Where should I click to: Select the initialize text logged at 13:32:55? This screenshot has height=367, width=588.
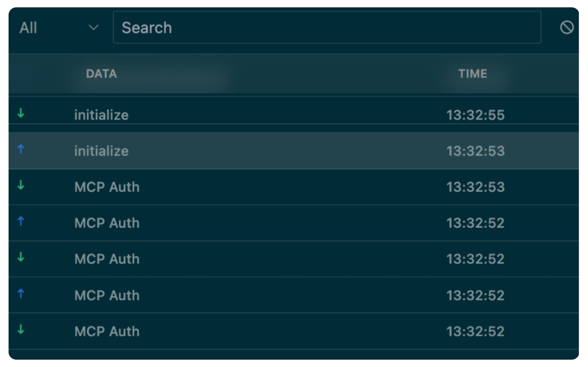click(x=101, y=115)
